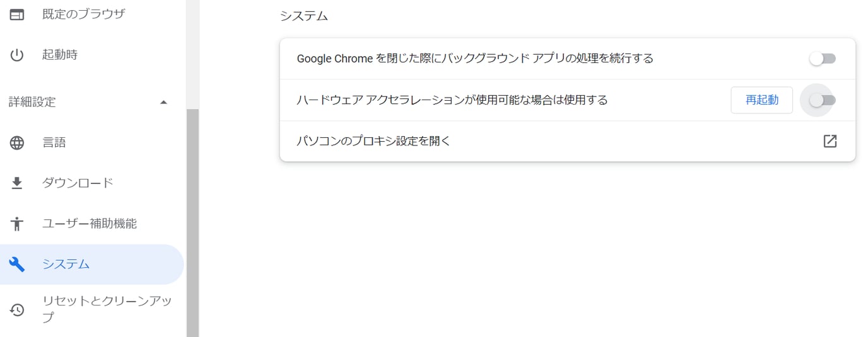The image size is (868, 337).
Task: Click the language globe icon
Action: (17, 143)
